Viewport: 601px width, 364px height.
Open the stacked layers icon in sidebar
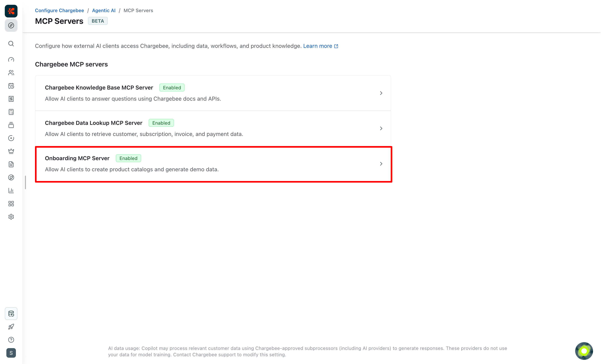tap(11, 125)
